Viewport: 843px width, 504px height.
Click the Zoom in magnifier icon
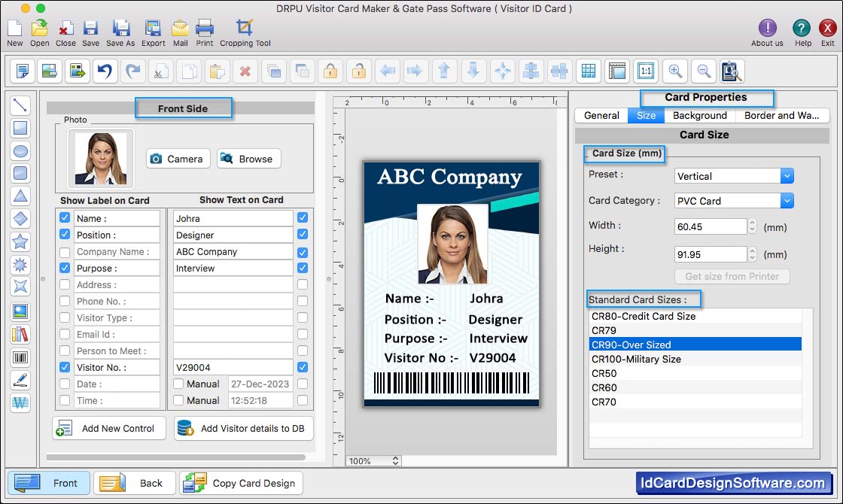point(675,71)
